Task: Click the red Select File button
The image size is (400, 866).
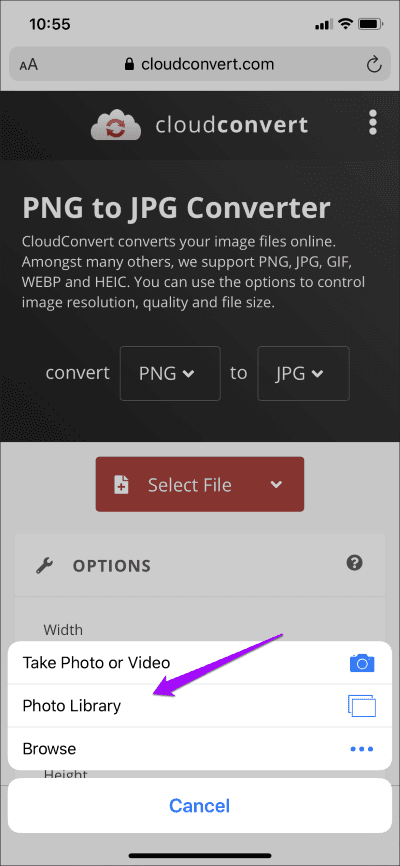Action: pos(200,484)
